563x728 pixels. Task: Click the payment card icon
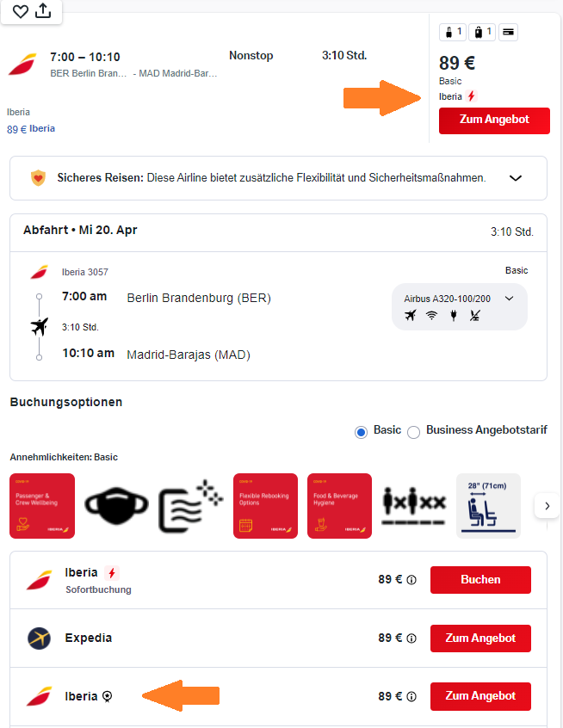pos(508,32)
